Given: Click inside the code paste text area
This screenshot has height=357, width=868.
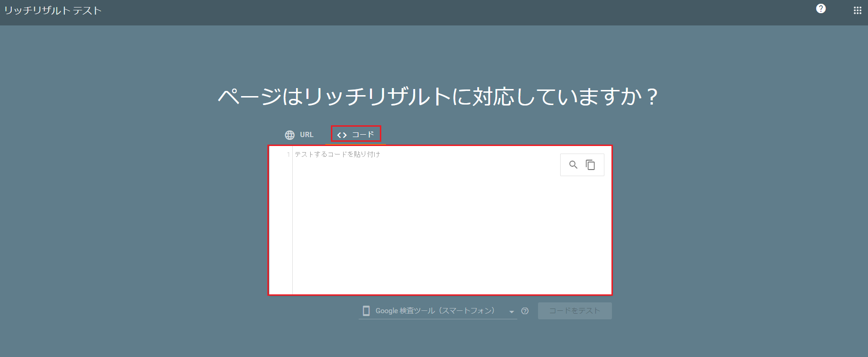Looking at the screenshot, I should tap(440, 220).
